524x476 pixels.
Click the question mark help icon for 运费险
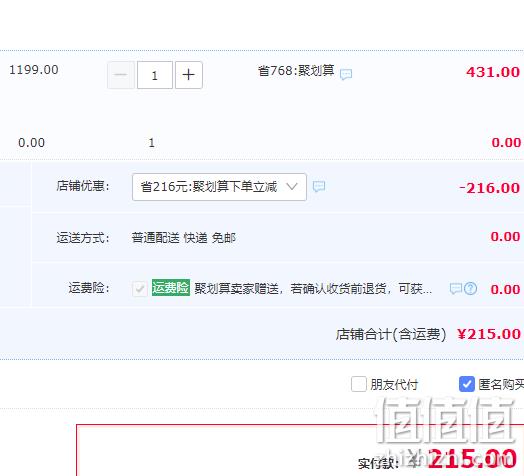(x=471, y=288)
